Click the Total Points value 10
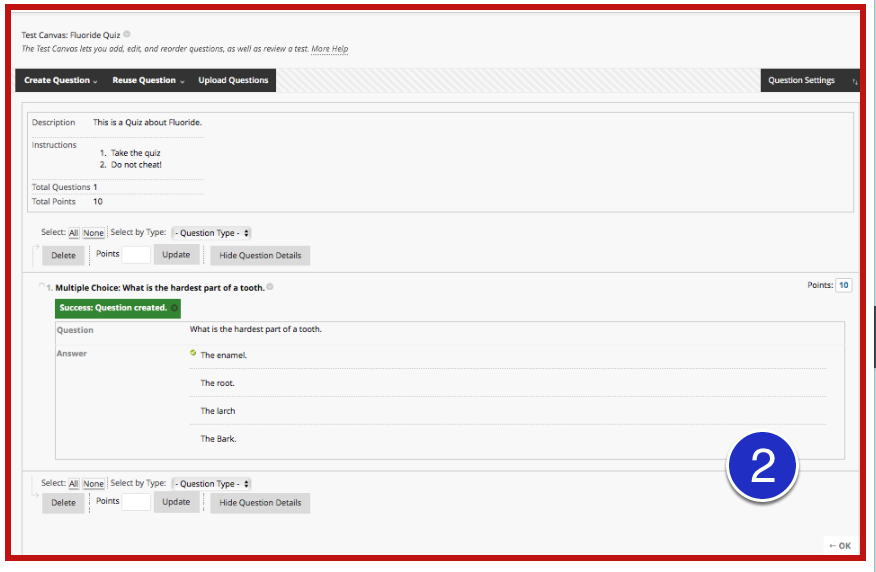876x572 pixels. click(98, 202)
